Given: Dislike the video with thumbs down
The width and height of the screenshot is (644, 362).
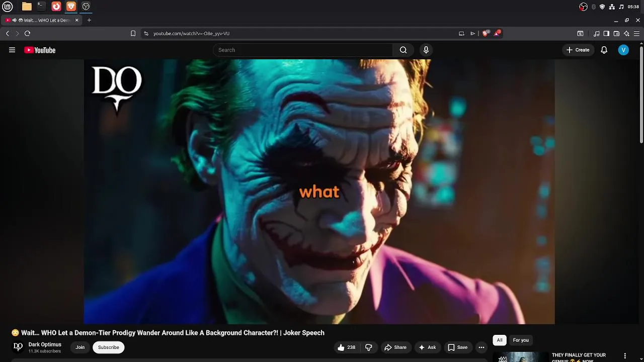Looking at the screenshot, I should click(x=369, y=347).
